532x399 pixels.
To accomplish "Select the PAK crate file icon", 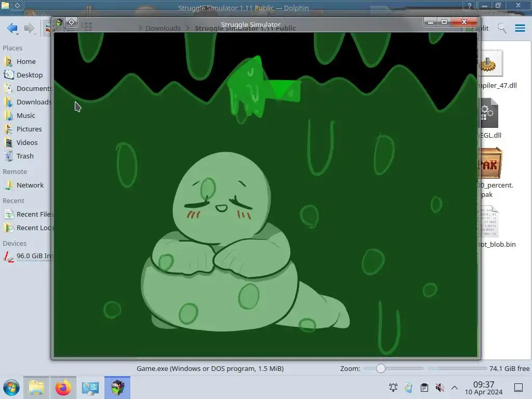I will 490,163.
